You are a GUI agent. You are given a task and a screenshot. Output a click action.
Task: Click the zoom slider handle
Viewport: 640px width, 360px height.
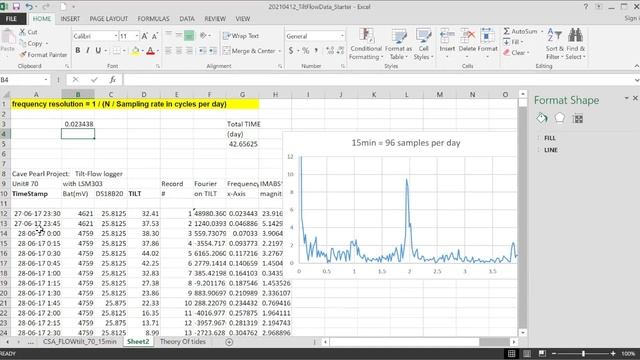tap(583, 353)
